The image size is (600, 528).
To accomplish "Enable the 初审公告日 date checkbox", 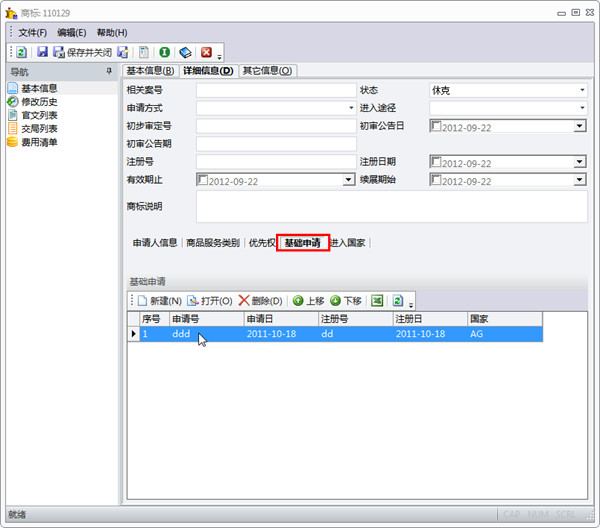I will (436, 126).
